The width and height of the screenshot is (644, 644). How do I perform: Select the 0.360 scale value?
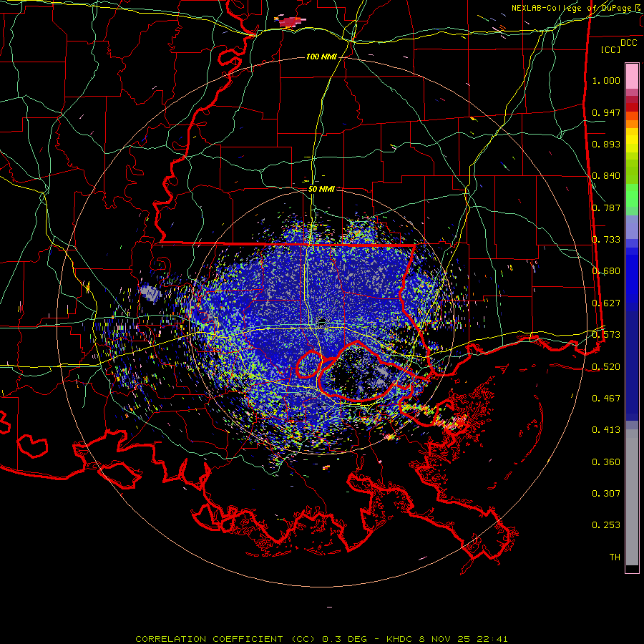pos(606,462)
